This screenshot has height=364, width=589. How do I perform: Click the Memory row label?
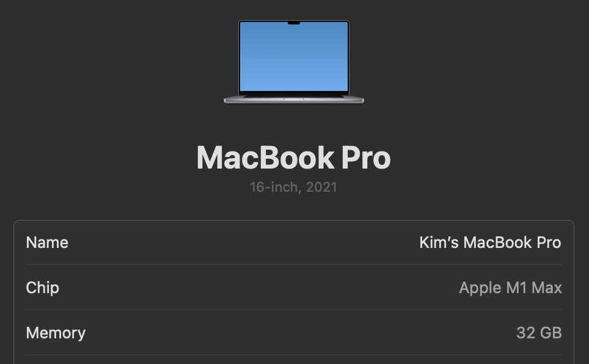[x=56, y=333]
